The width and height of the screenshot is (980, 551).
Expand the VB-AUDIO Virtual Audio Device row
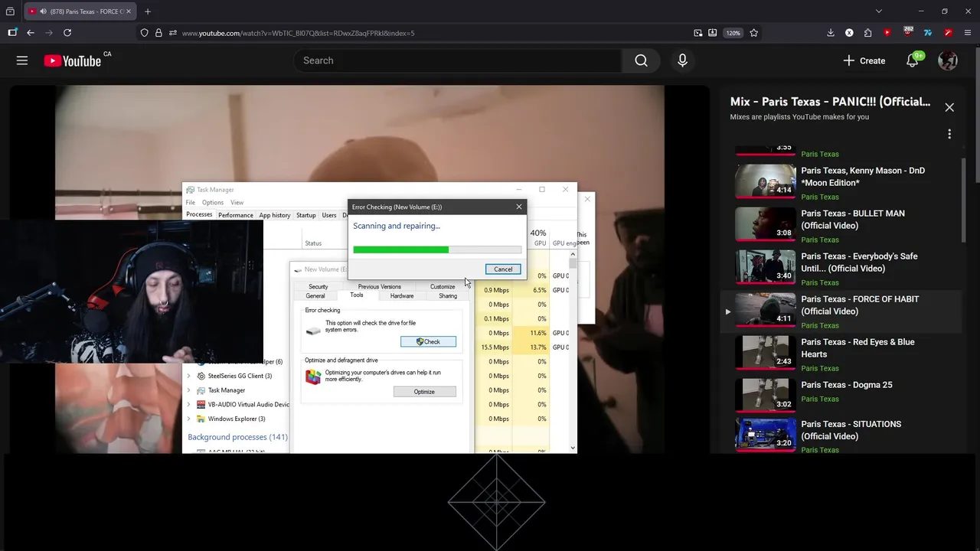pos(189,404)
